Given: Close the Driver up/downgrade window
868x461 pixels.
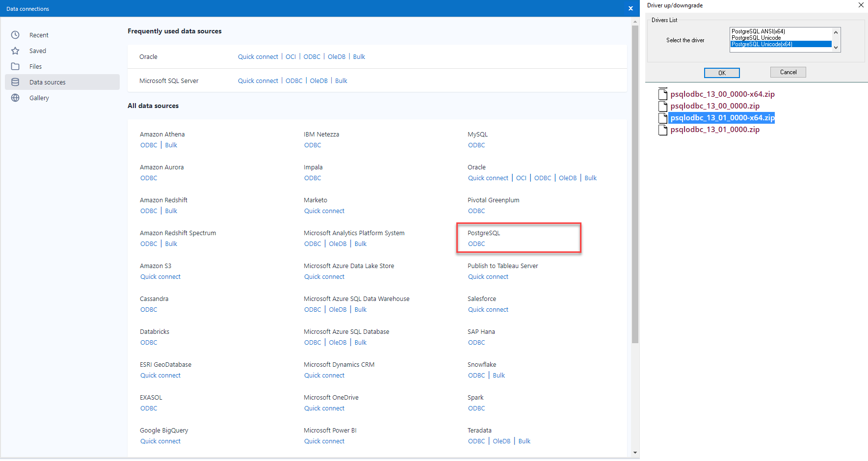Looking at the screenshot, I should point(861,5).
